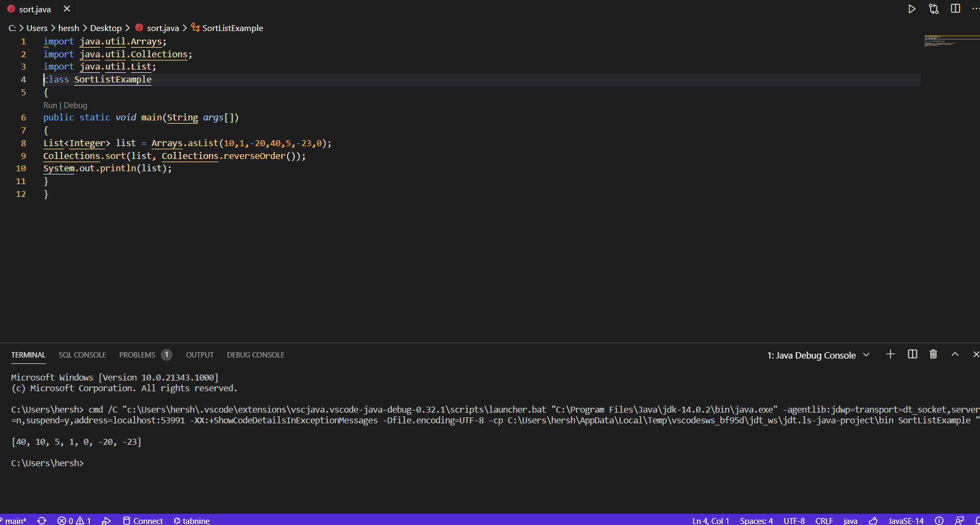The image size is (980, 525).
Task: Switch to the TERMINAL panel tab
Action: tap(28, 355)
